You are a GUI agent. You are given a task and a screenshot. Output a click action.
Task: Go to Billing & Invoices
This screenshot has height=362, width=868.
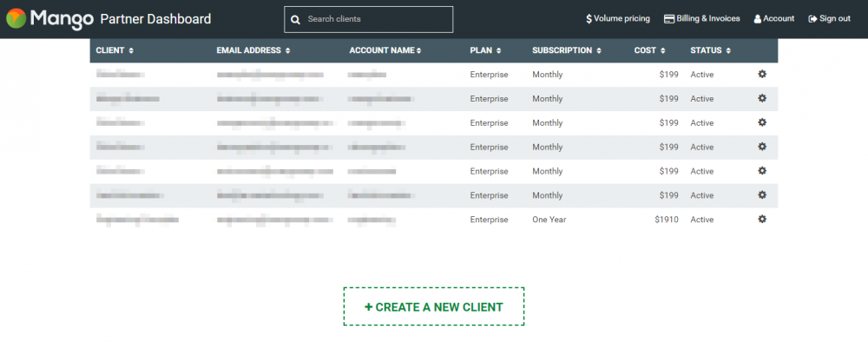click(x=702, y=19)
